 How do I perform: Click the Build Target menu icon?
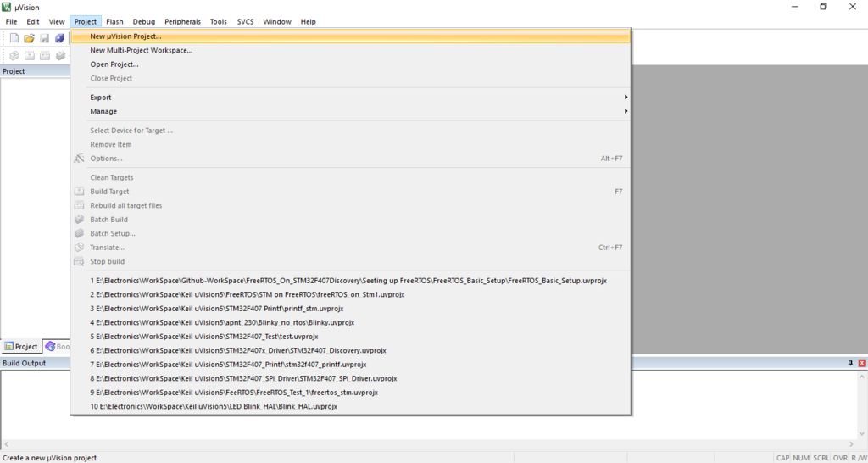coord(79,192)
